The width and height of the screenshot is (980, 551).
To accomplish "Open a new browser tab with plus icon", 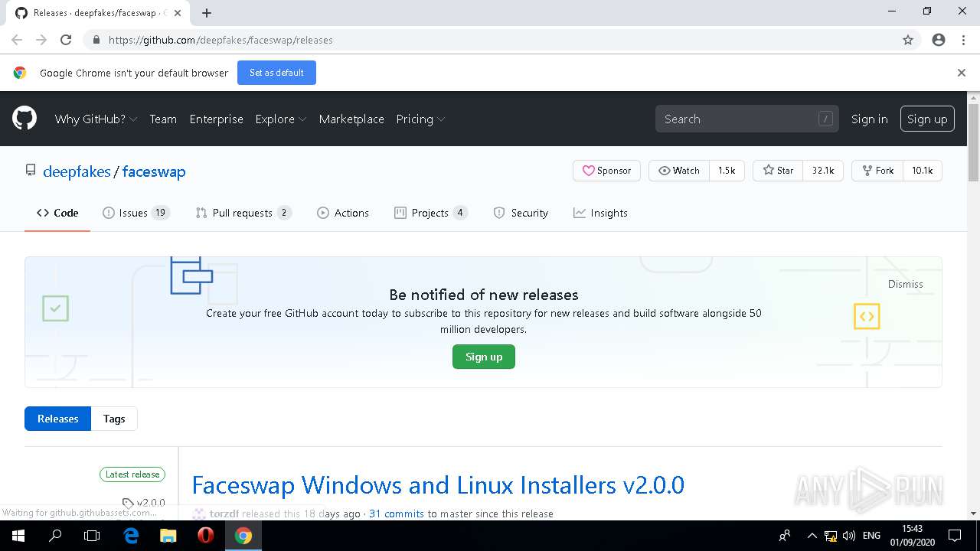I will point(207,12).
